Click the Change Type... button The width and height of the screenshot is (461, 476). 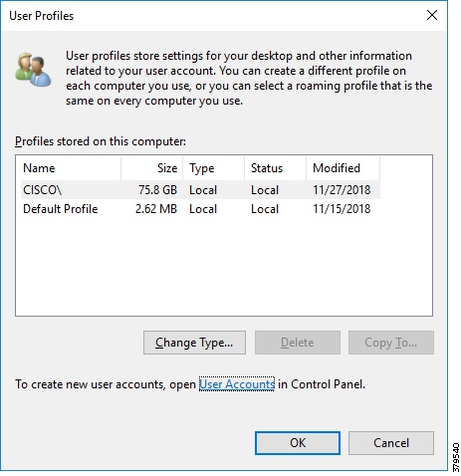[x=194, y=343]
